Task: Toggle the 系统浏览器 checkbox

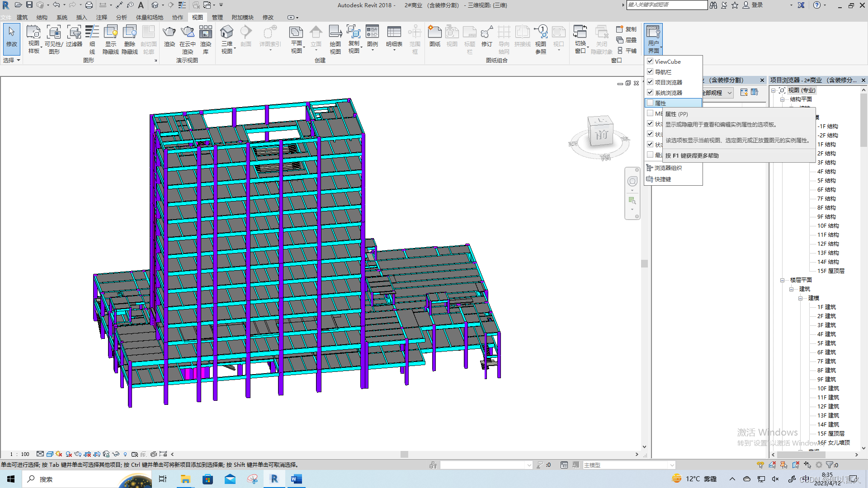Action: tap(650, 93)
